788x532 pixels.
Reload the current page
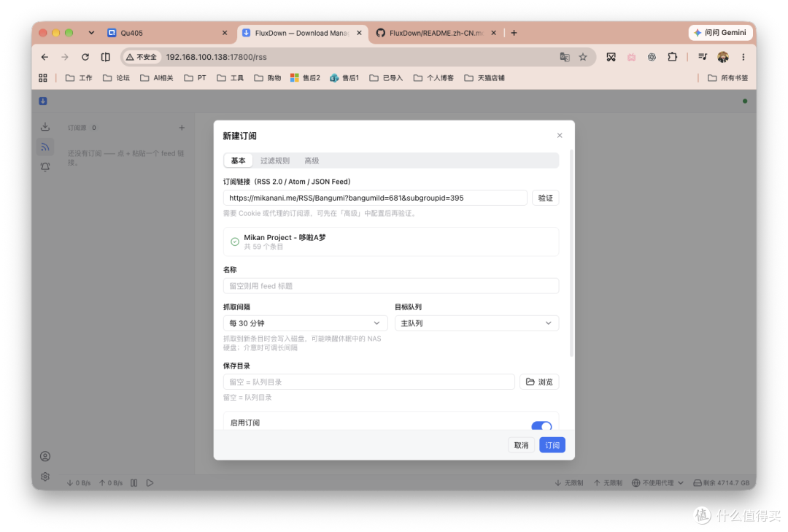click(85, 57)
